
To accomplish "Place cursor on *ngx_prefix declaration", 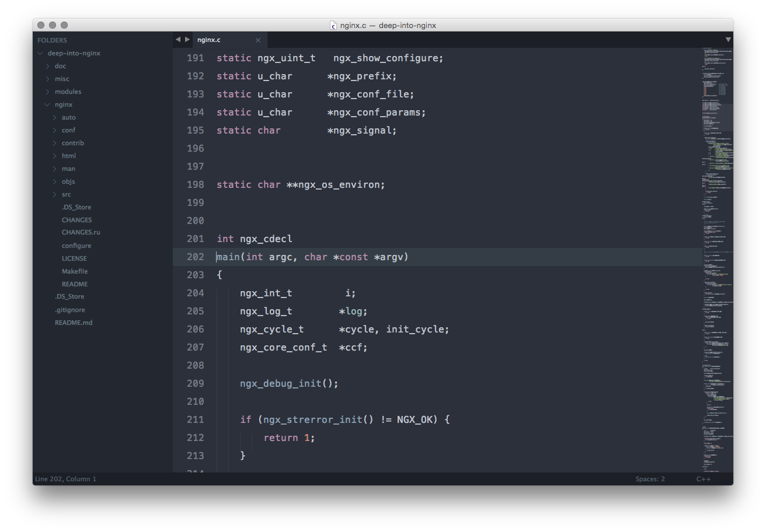I will click(x=362, y=76).
